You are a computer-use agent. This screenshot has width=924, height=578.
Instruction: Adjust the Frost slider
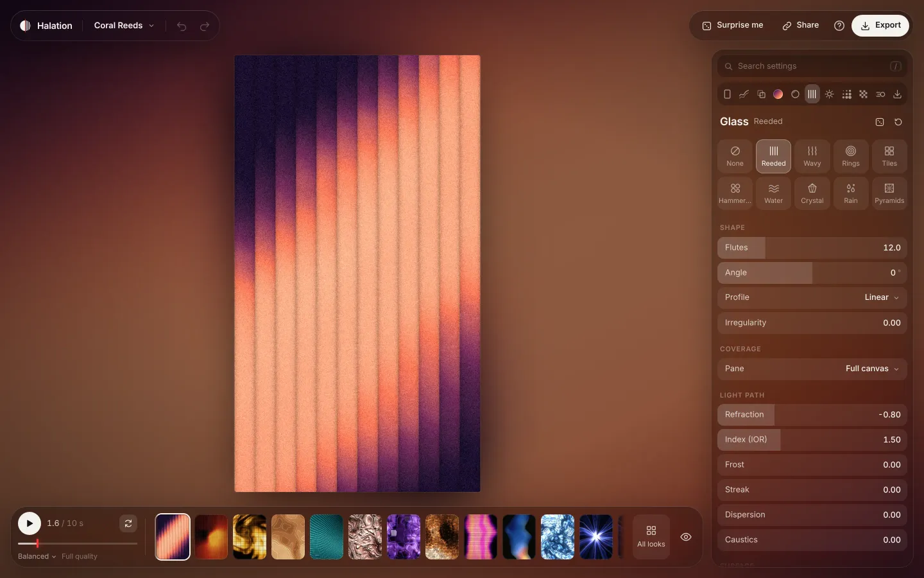812,465
